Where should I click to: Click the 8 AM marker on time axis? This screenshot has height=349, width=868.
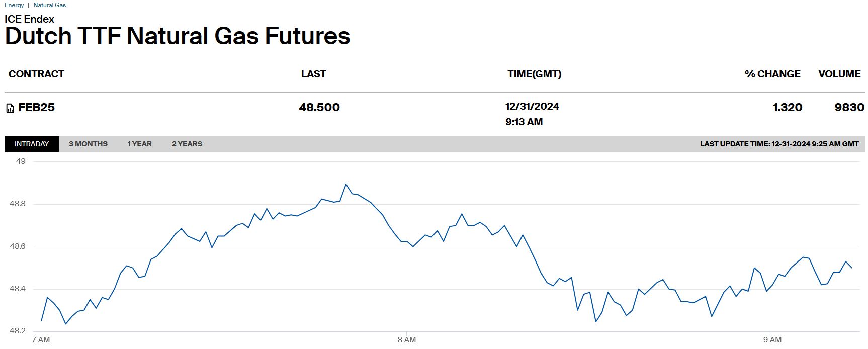coord(406,340)
